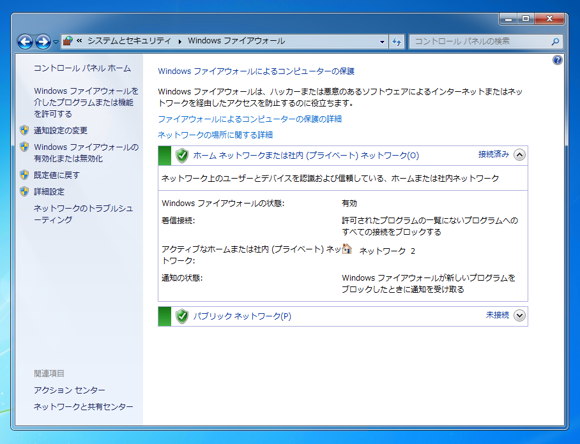Click the Forward navigation arrow
This screenshot has height=444, width=580.
point(43,41)
